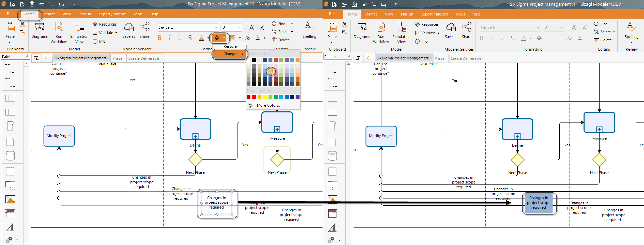Toggle Strikethrough in left window ribbon
The height and width of the screenshot is (245, 644).
click(x=190, y=38)
